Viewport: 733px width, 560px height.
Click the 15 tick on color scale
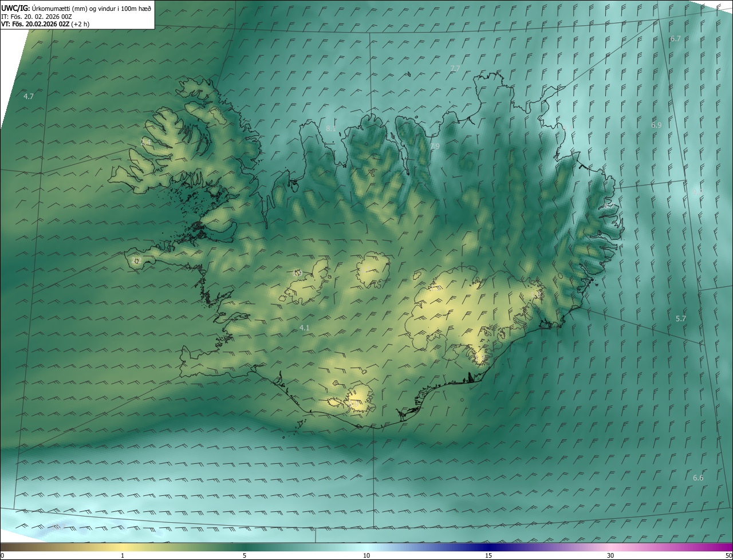click(488, 555)
